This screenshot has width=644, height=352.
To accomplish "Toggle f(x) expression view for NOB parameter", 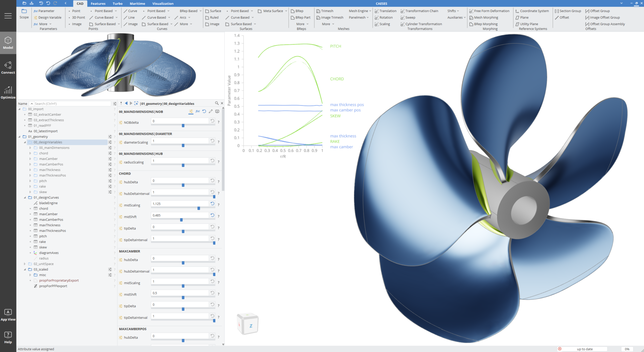I will pos(198,111).
